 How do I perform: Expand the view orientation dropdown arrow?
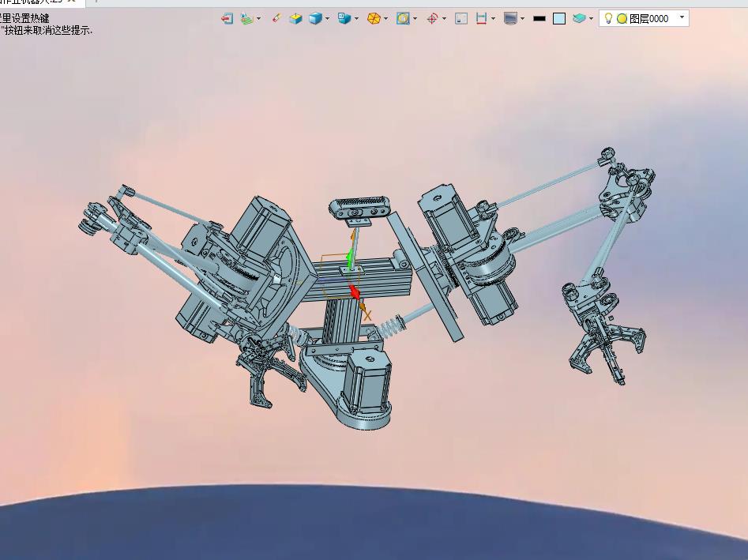[356, 19]
